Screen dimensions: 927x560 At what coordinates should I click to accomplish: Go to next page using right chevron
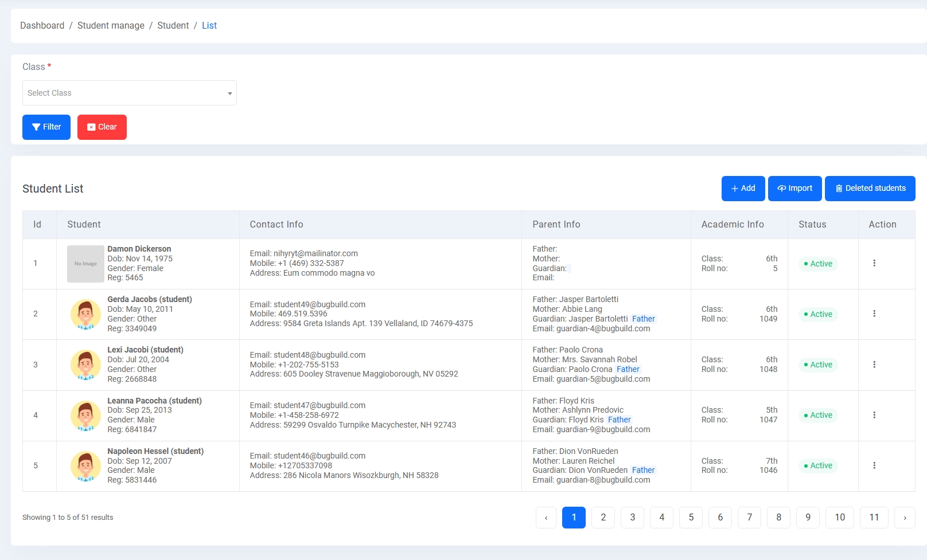pyautogui.click(x=905, y=518)
